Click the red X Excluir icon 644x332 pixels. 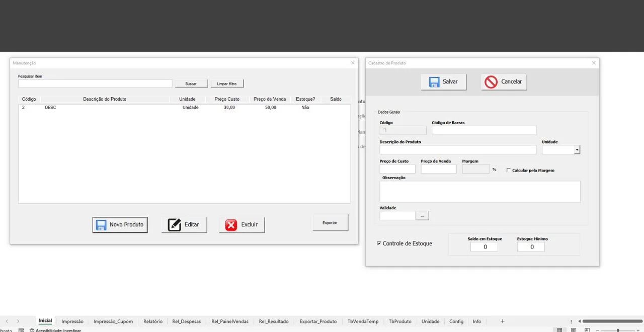231,225
